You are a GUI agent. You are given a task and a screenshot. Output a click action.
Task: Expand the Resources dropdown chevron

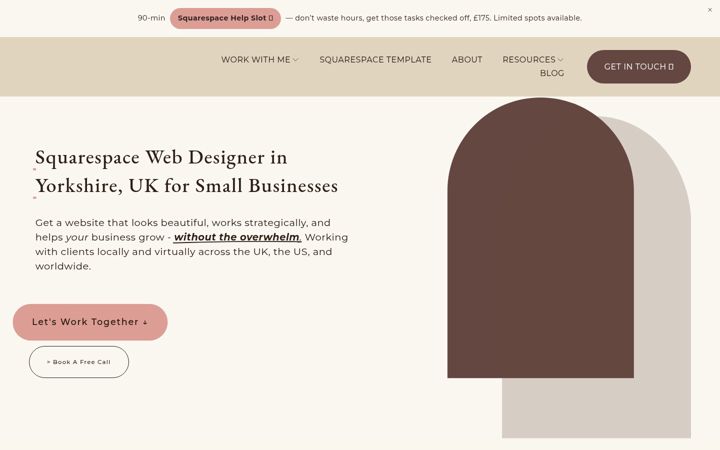coord(560,60)
